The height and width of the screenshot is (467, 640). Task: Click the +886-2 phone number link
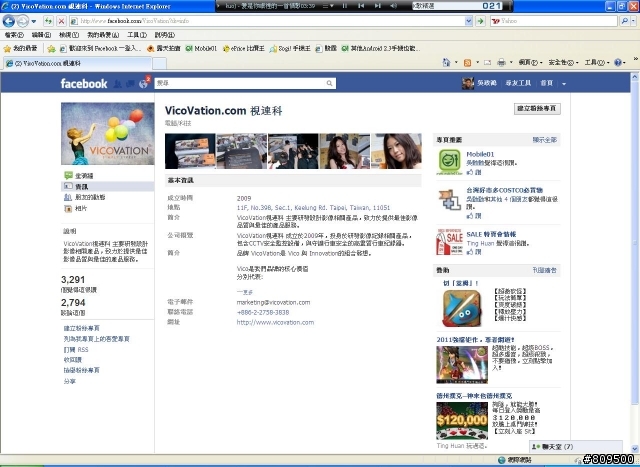(x=263, y=312)
